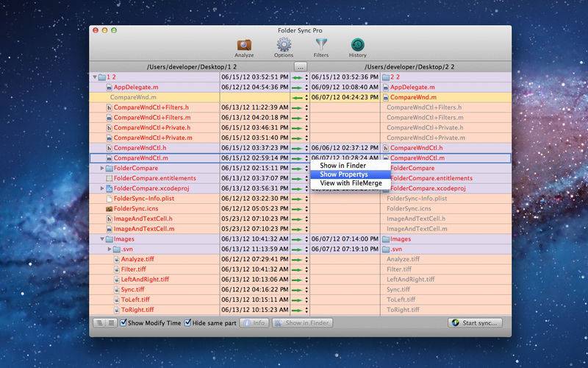Choose Show Propertys from context menu
This screenshot has width=588, height=368.
pos(351,174)
